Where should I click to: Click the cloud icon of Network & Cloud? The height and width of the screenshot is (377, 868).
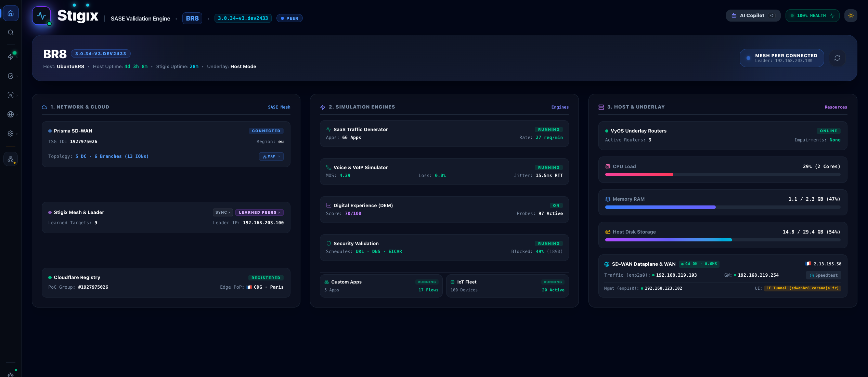(x=44, y=107)
